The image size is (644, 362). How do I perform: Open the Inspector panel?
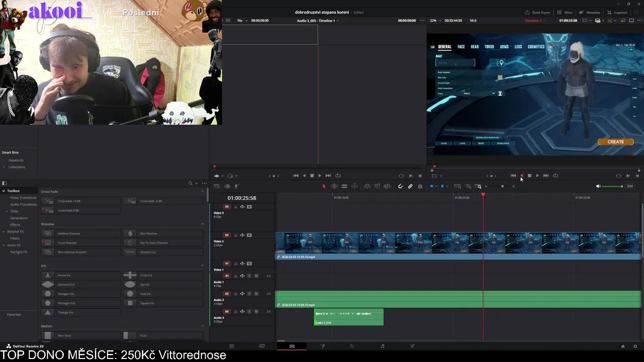point(617,12)
